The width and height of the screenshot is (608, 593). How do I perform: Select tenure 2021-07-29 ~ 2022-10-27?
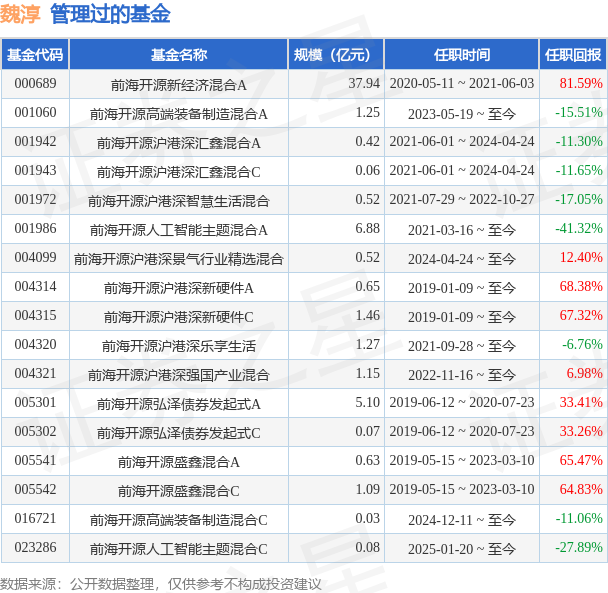coord(462,199)
